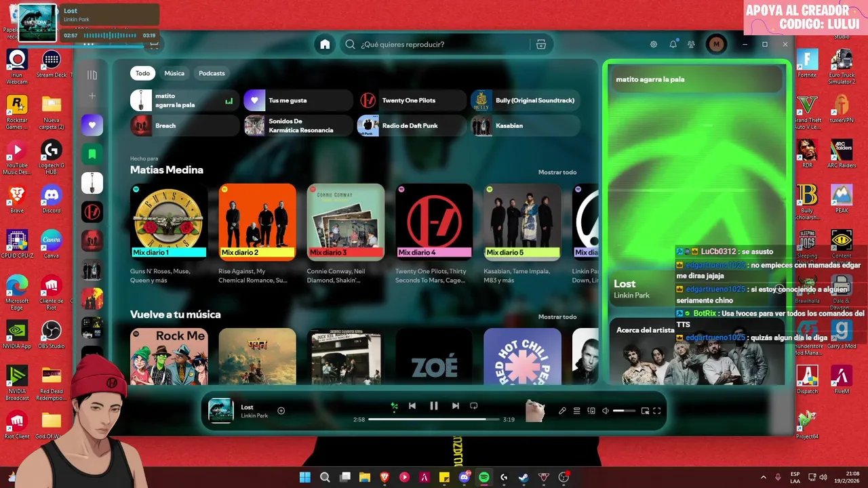Create a playlist with the plus icon
The height and width of the screenshot is (488, 868).
(x=92, y=96)
